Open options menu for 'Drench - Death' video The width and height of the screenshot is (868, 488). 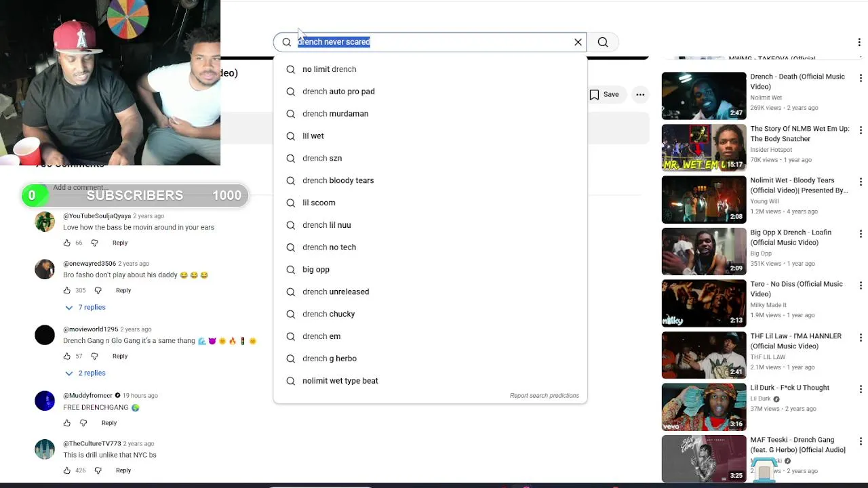861,79
